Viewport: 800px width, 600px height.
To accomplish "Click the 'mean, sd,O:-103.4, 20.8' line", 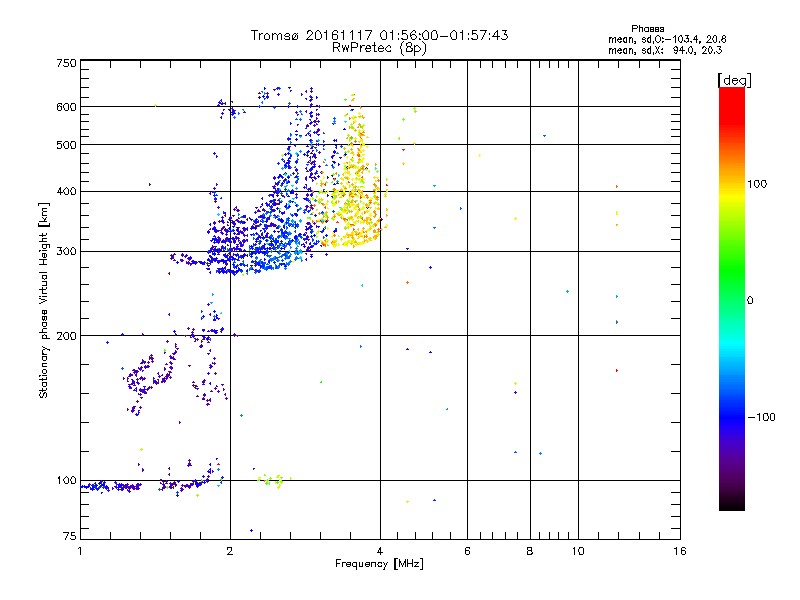I will 667,39.
